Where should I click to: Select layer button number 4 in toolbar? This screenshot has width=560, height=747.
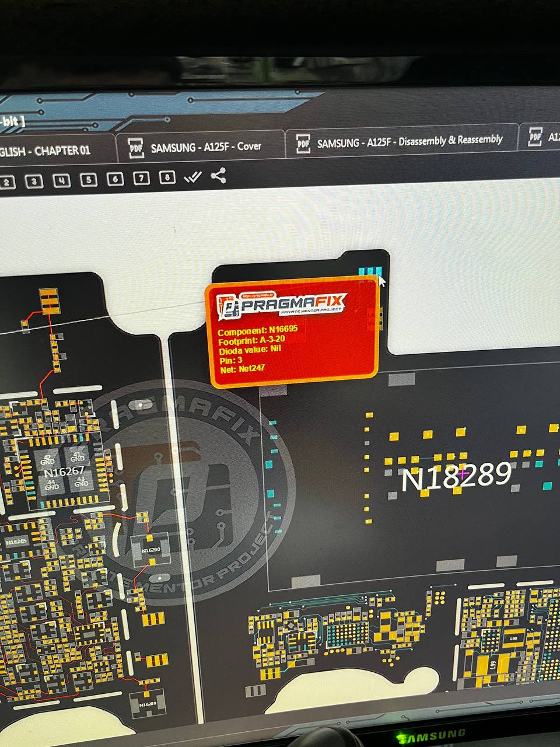[62, 180]
